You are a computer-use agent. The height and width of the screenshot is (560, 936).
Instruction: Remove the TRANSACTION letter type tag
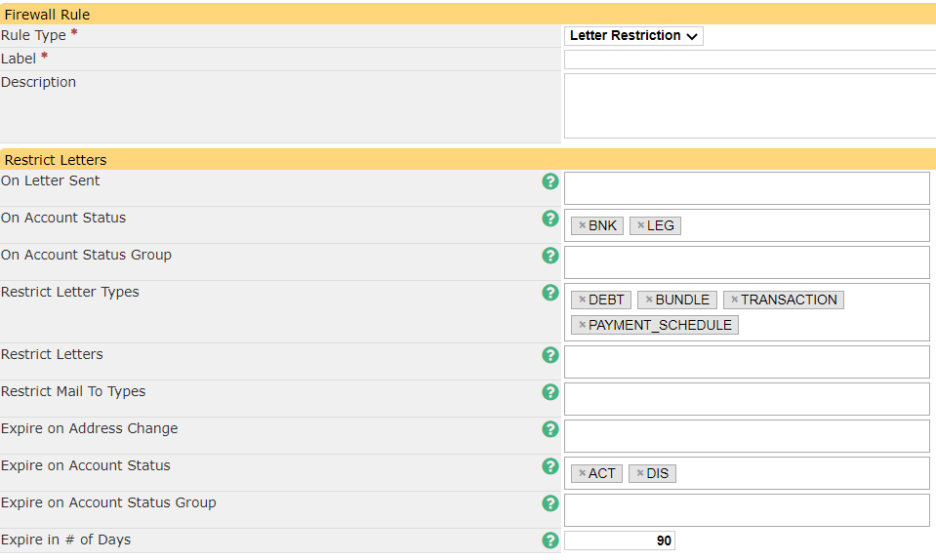tap(735, 300)
